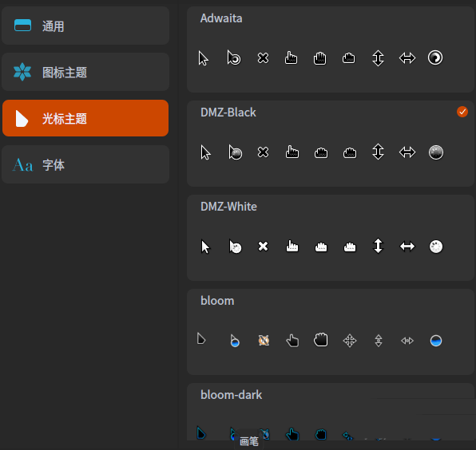The height and width of the screenshot is (450, 476).
Task: Click the blue window icon beside 通用
Action: [23, 26]
